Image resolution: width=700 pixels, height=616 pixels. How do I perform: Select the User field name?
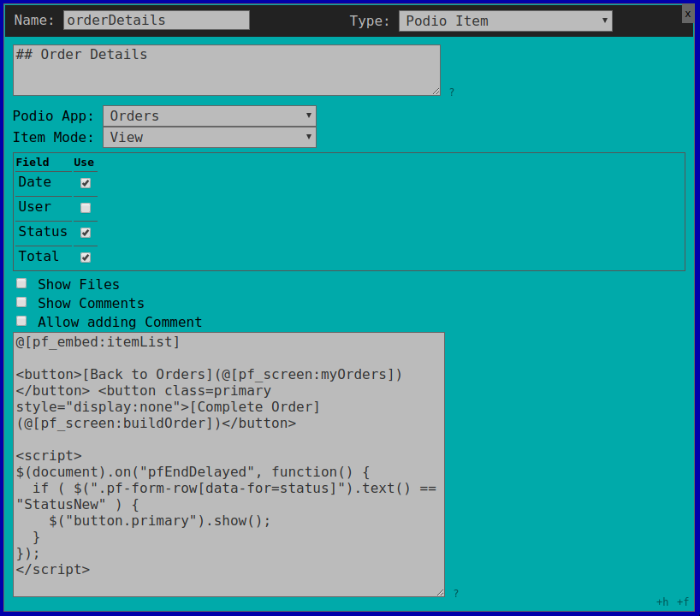click(x=35, y=207)
